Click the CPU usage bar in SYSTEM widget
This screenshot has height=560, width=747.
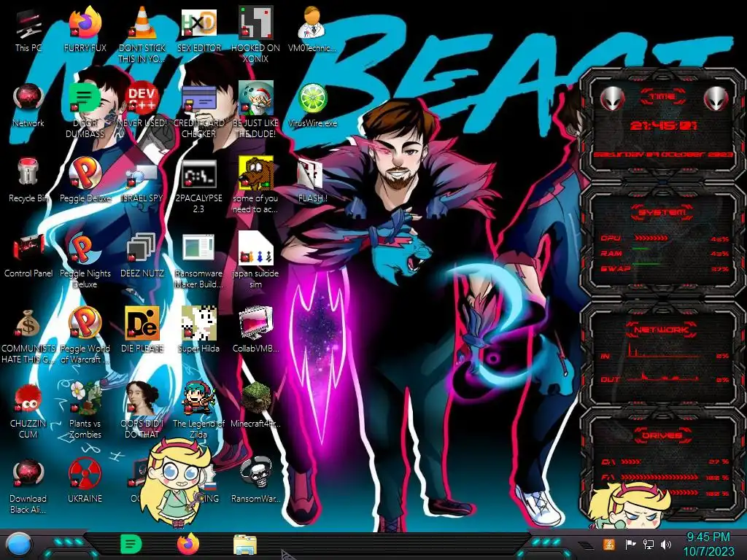coord(651,238)
